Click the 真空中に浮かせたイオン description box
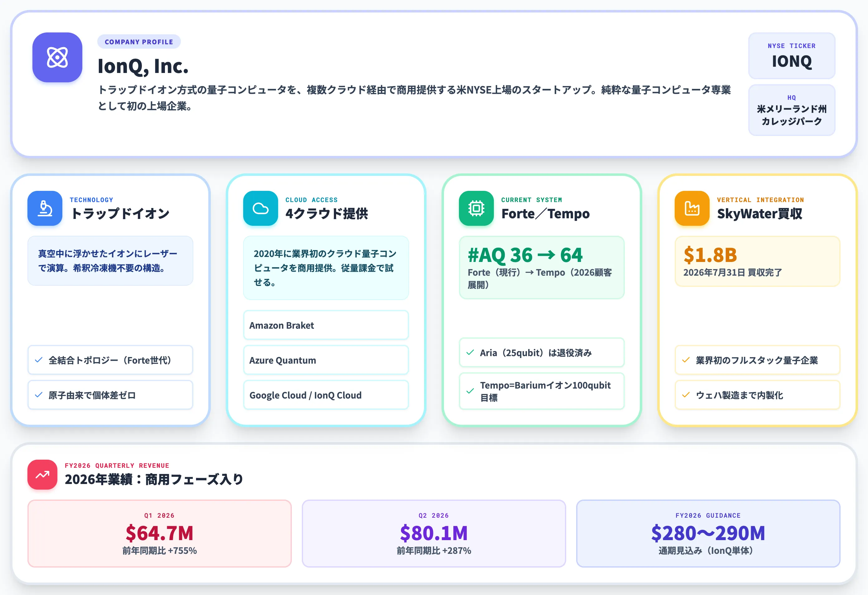This screenshot has height=595, width=868. tap(110, 261)
